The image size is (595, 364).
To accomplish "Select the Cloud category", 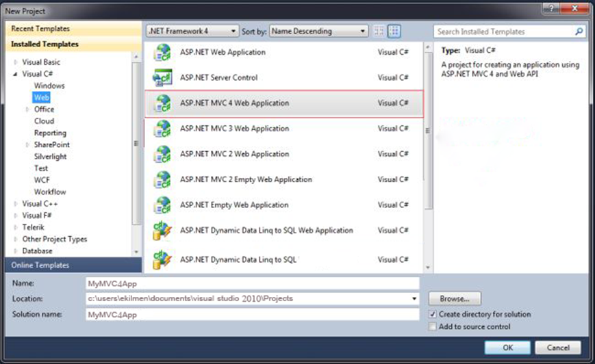I will click(x=44, y=121).
